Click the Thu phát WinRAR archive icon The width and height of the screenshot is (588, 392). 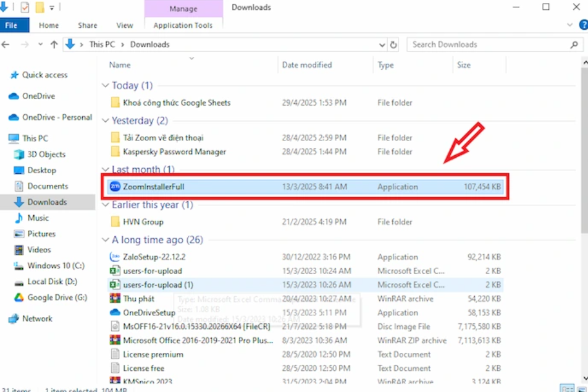pyautogui.click(x=115, y=299)
